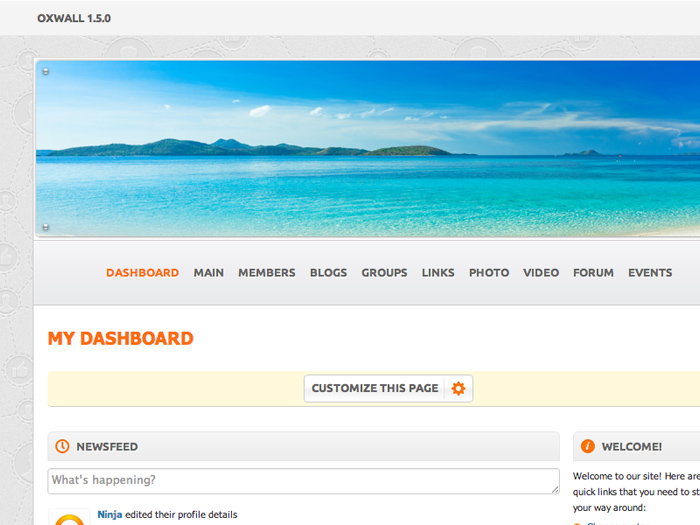Click the orange gear icon beside Customize
700x525 pixels.
point(458,388)
